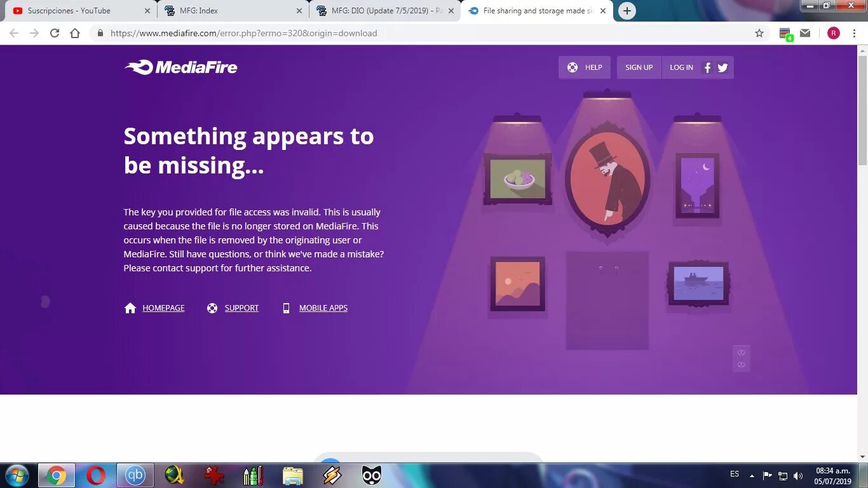Image resolution: width=868 pixels, height=488 pixels.
Task: Open the file explorer folder taskbar icon
Action: (x=293, y=475)
